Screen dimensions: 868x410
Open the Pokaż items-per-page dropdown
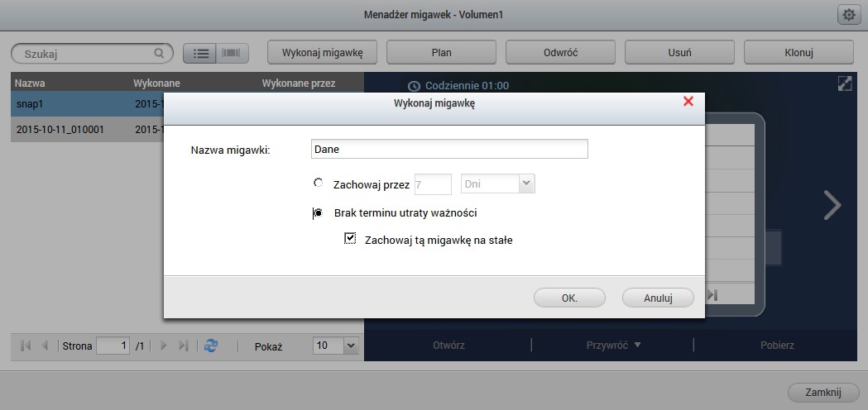pos(349,346)
